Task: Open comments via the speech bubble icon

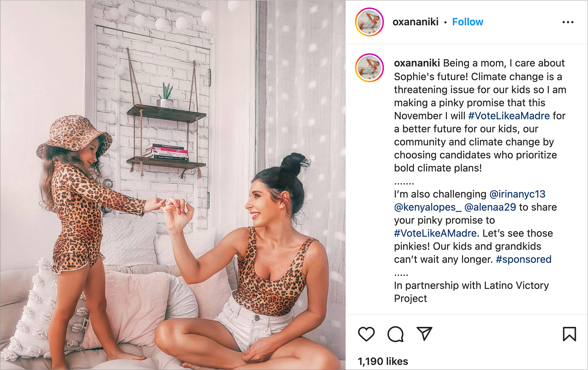Action: [x=395, y=334]
